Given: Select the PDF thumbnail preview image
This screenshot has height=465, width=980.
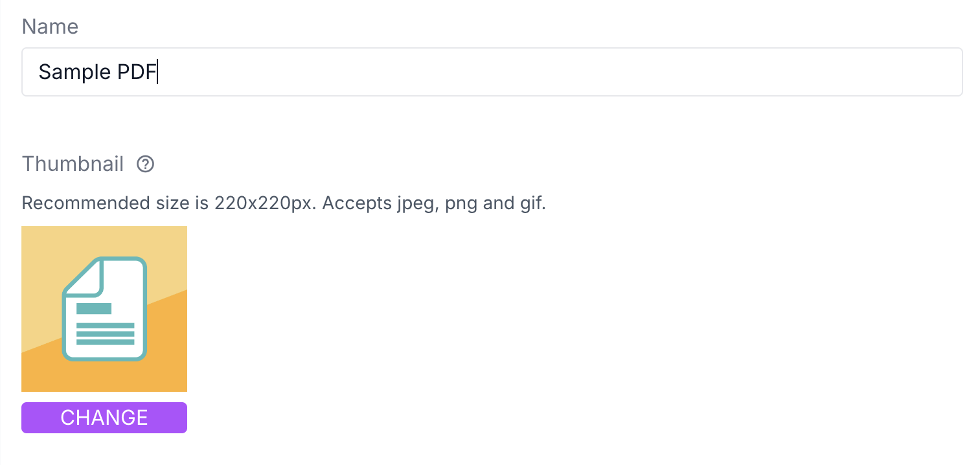Looking at the screenshot, I should point(104,309).
